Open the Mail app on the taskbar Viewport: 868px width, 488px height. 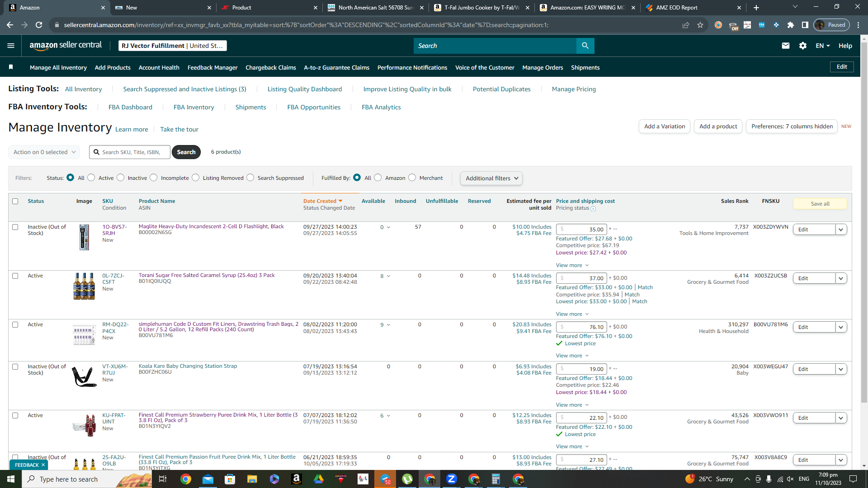point(208,479)
